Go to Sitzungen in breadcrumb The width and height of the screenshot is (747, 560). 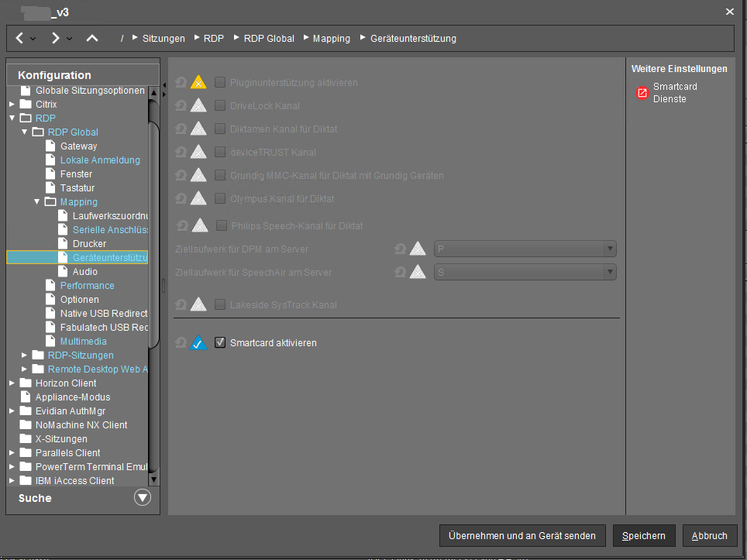[x=164, y=38]
